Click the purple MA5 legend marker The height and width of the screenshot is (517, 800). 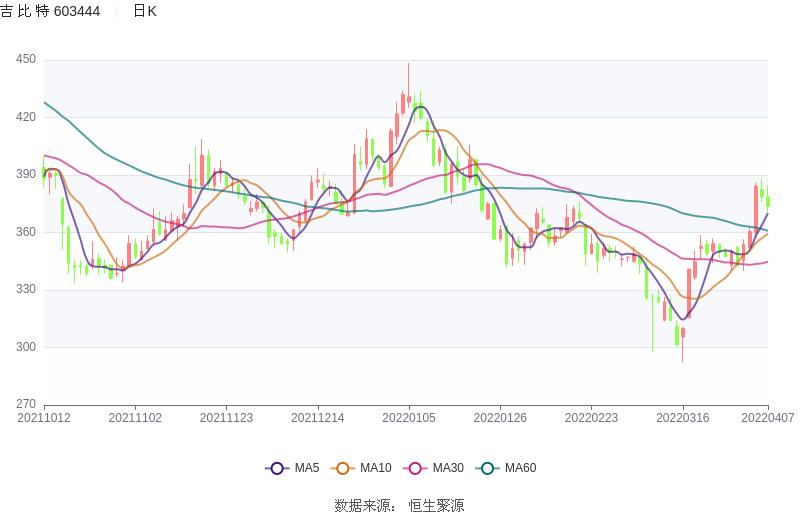[277, 468]
